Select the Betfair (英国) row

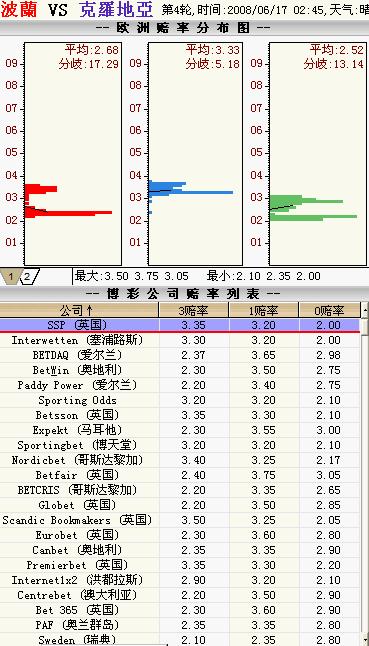click(x=180, y=475)
